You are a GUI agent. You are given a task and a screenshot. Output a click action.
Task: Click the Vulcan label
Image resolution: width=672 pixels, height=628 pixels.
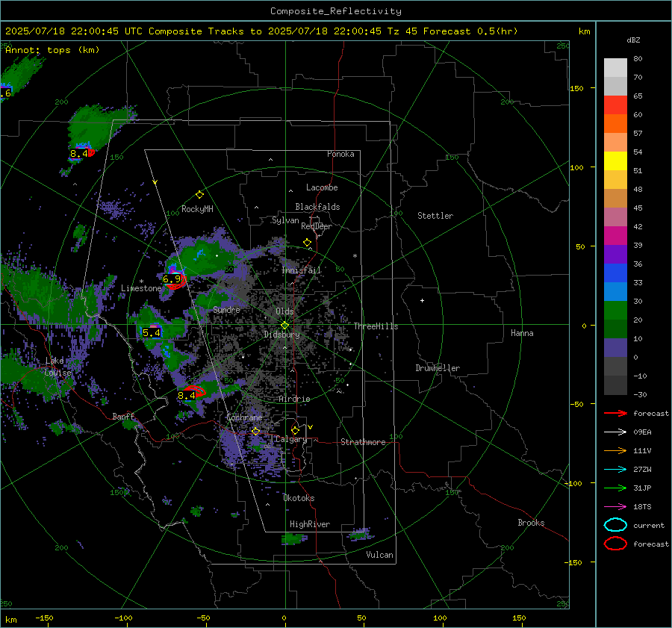pos(379,555)
